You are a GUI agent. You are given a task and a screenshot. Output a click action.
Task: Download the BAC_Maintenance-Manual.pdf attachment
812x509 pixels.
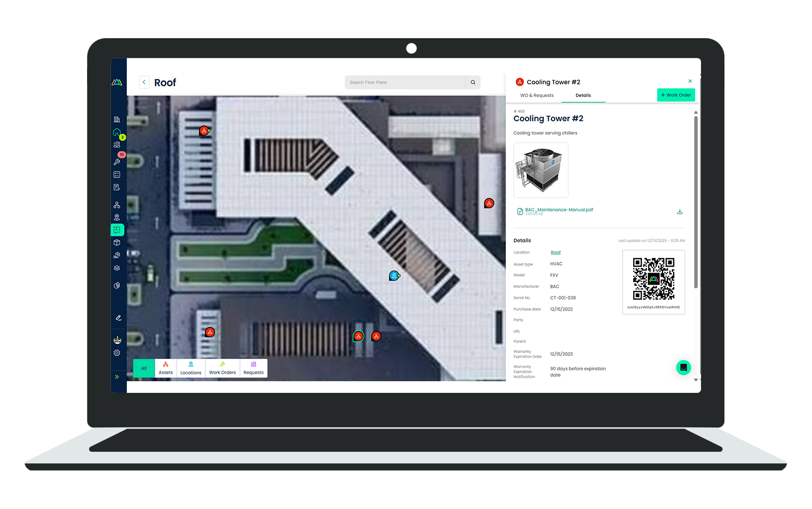(679, 211)
